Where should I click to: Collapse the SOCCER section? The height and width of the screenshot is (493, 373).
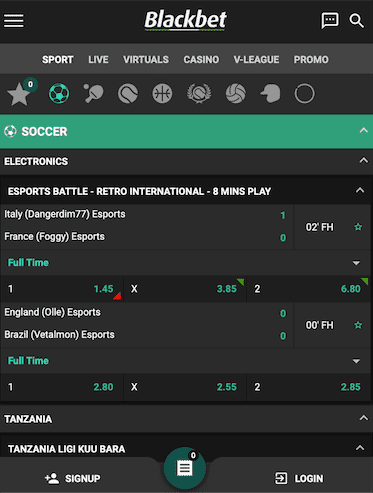coord(363,131)
